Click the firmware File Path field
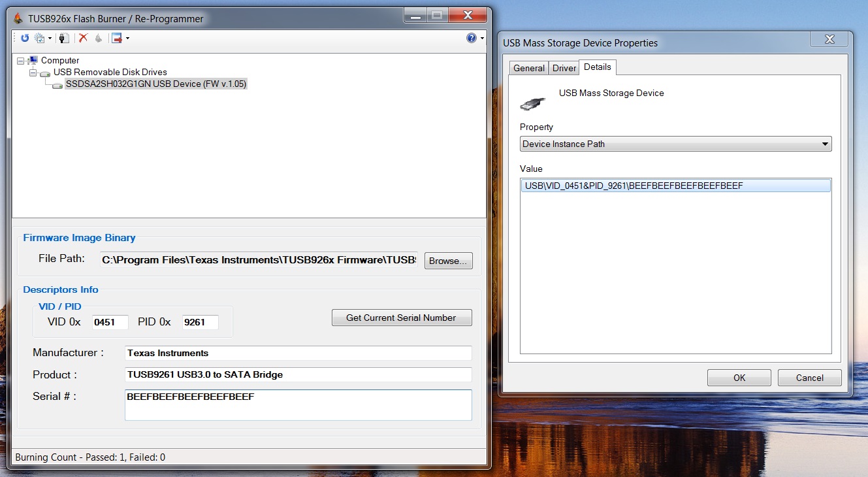Image resolution: width=868 pixels, height=477 pixels. click(259, 260)
